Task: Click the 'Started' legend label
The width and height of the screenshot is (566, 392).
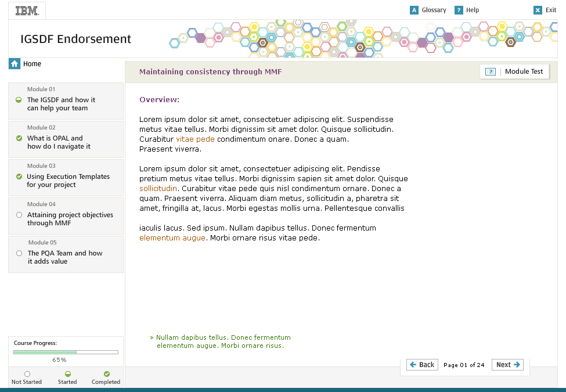Action: click(x=67, y=382)
